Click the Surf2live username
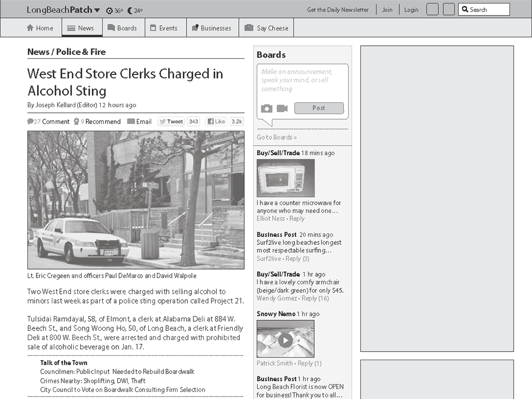Image resolution: width=532 pixels, height=399 pixels. 269,258
